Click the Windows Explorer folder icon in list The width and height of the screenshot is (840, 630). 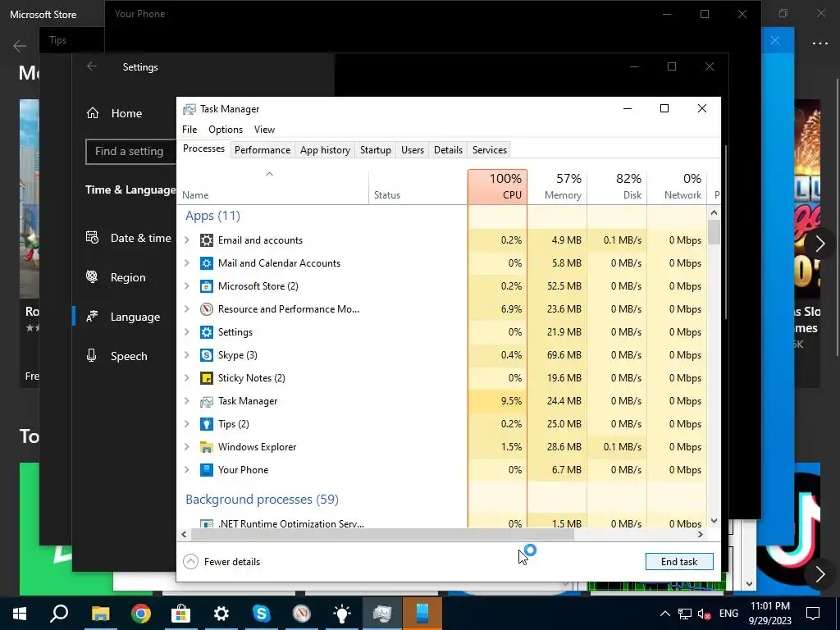(x=206, y=447)
